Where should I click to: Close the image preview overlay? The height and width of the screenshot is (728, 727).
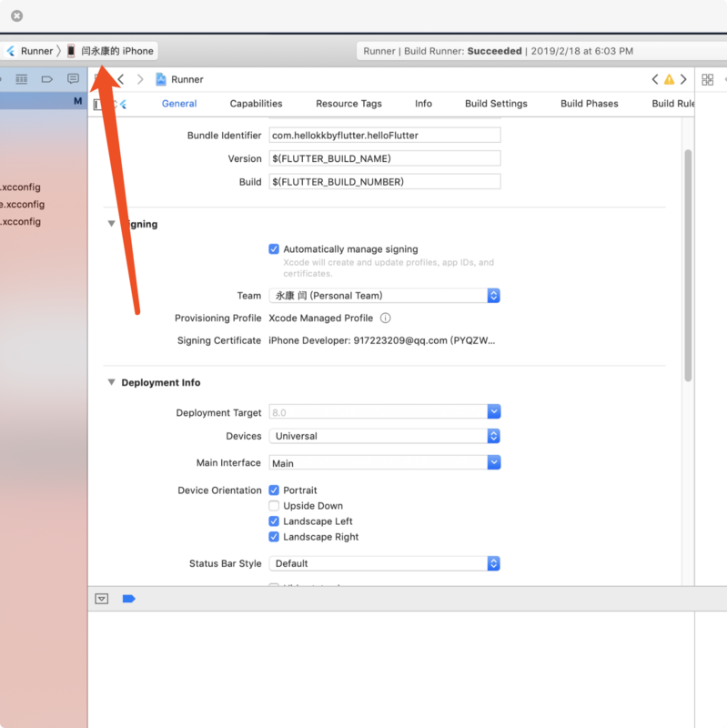16,15
